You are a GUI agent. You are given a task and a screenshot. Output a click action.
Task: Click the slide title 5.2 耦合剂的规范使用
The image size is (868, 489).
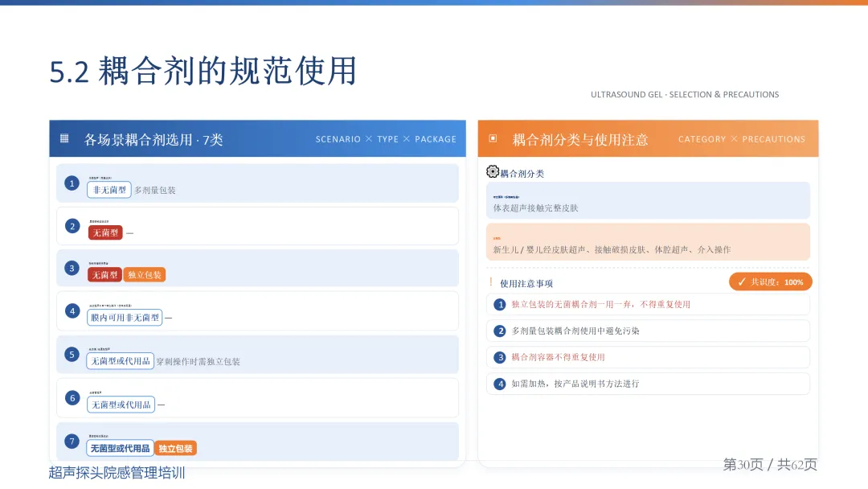pyautogui.click(x=203, y=71)
